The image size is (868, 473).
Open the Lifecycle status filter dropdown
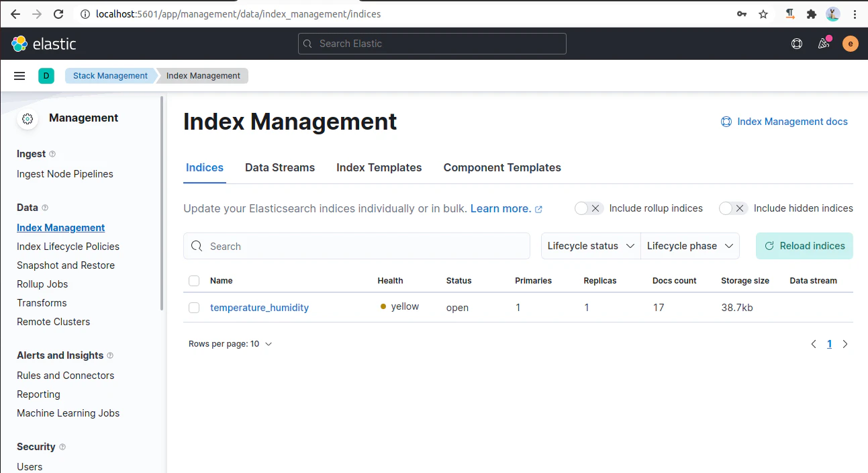(x=591, y=246)
